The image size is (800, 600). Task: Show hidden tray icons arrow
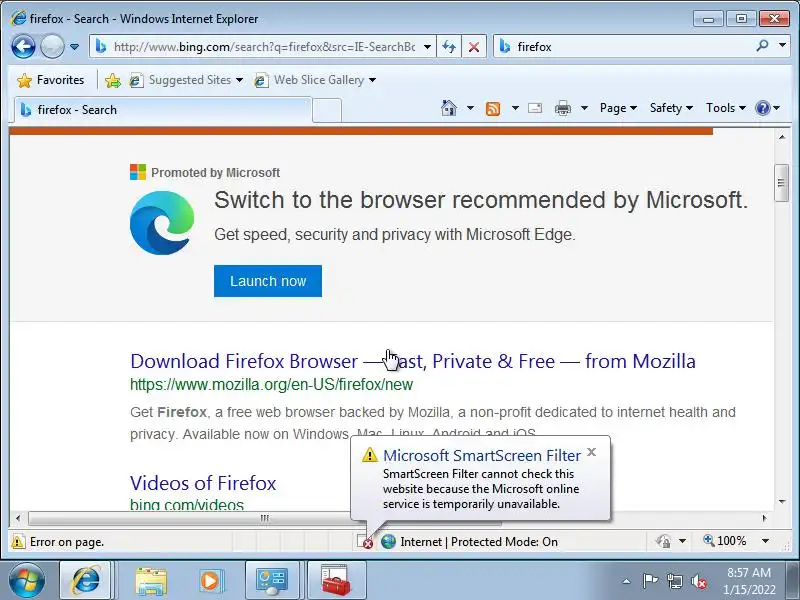point(627,581)
